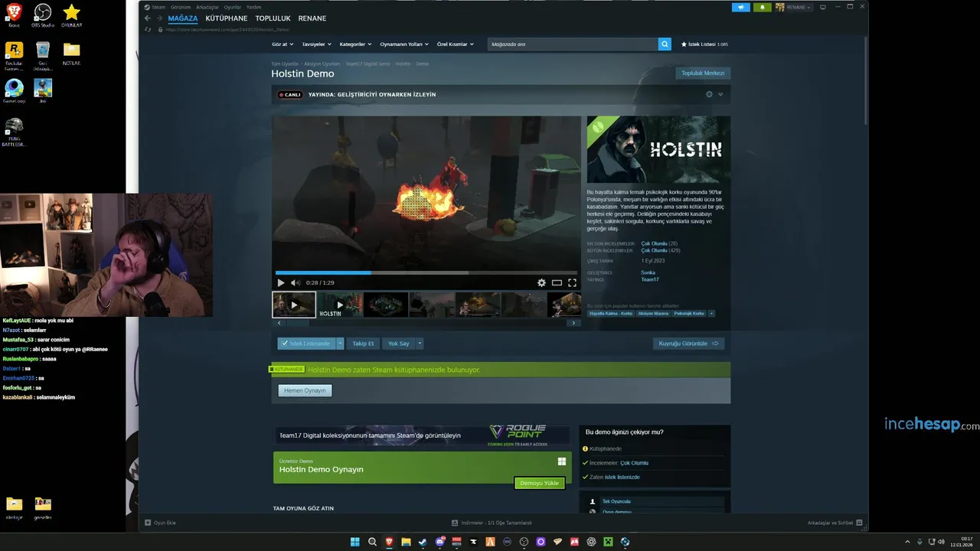Screen dimensions: 980x551
Task: Expand the Özel Kısımlar dropdown
Action: (455, 44)
